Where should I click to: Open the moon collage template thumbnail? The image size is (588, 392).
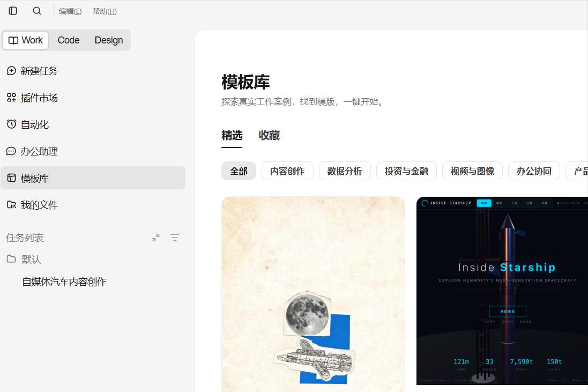tap(313, 294)
